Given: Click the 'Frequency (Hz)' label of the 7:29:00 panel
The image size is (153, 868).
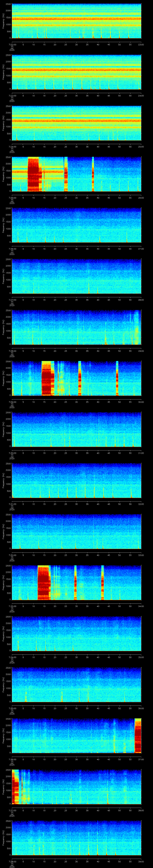Looking at the screenshot, I should coord(3,378).
